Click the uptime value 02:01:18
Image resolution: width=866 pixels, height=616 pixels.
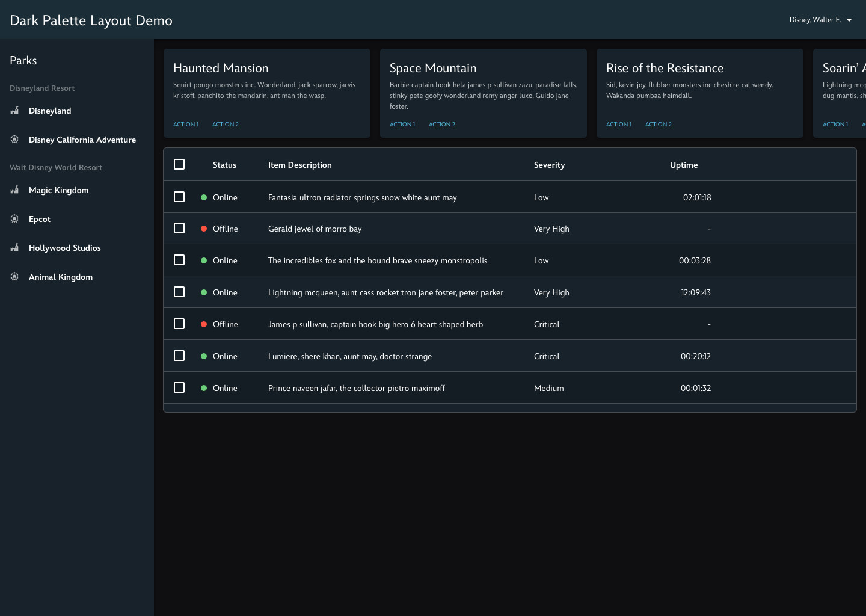(x=697, y=197)
